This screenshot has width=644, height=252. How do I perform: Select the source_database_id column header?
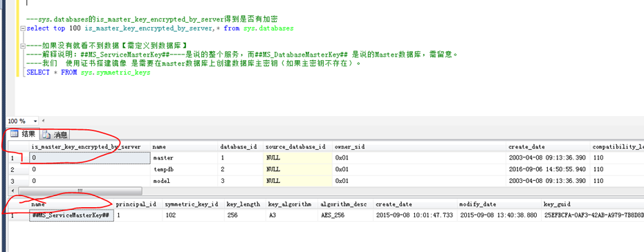coord(297,146)
